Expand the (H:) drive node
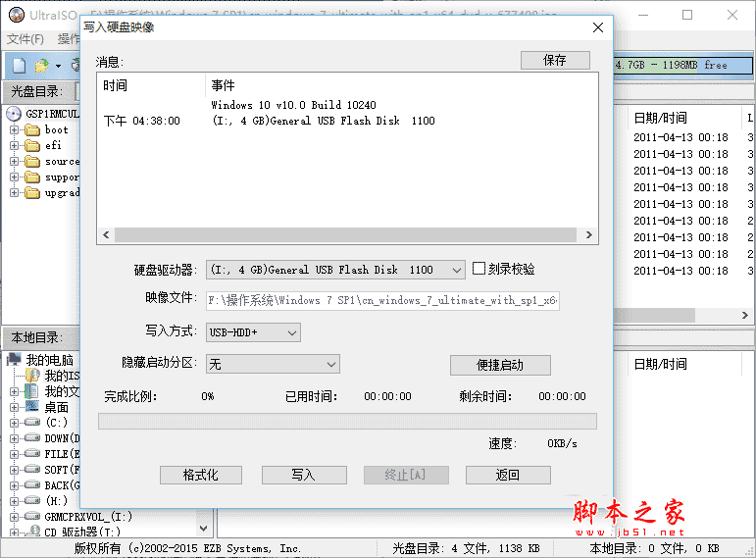The width and height of the screenshot is (756, 558). tap(14, 501)
